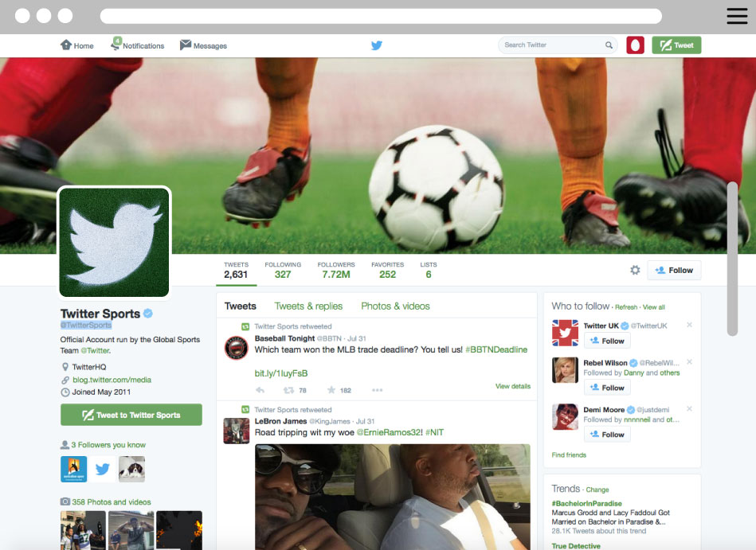
Task: Open the red user avatar menu
Action: [x=635, y=45]
